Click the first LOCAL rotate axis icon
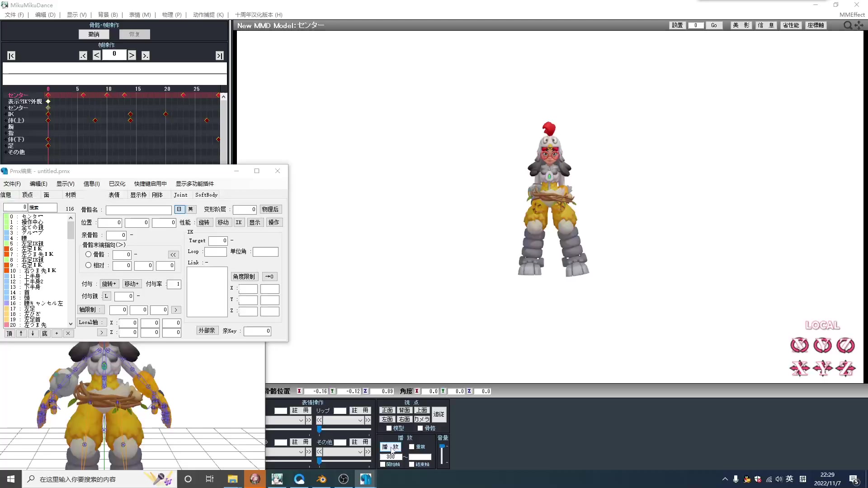Image resolution: width=868 pixels, height=488 pixels. (799, 345)
